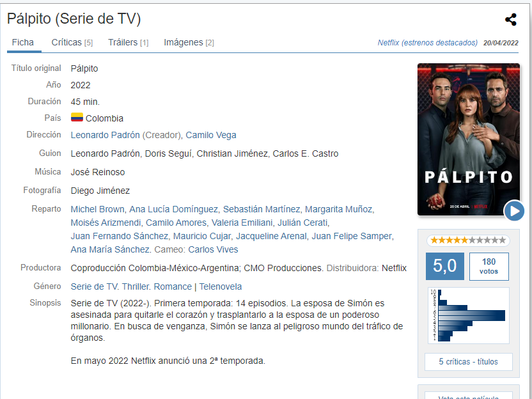Select the Thriller genre link
Image resolution: width=532 pixels, height=399 pixels.
[x=136, y=286]
